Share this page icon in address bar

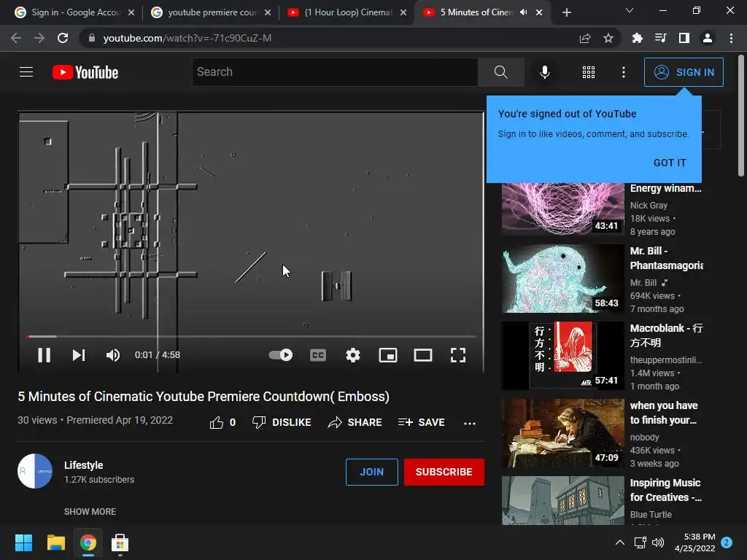tap(585, 38)
